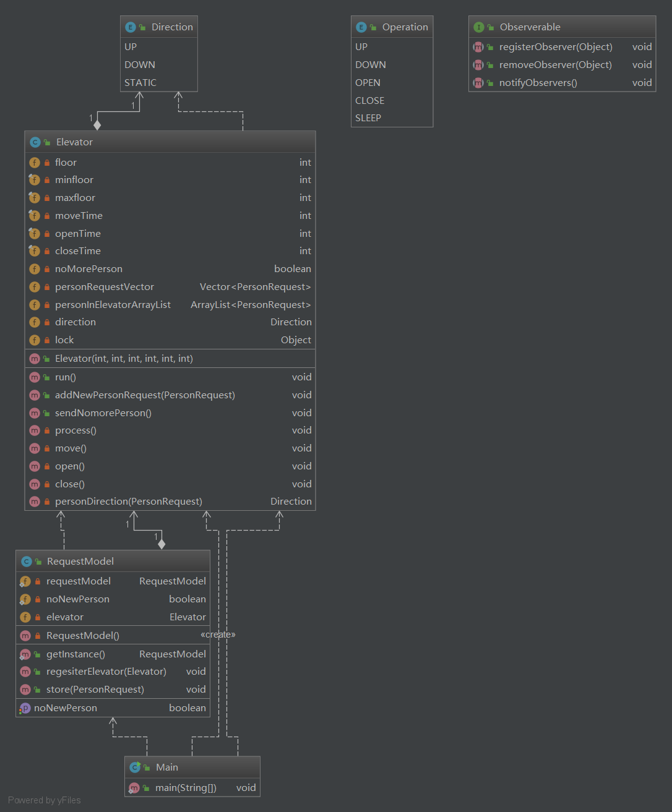Click the method icon beside run()
The width and height of the screenshot is (672, 812).
[35, 377]
